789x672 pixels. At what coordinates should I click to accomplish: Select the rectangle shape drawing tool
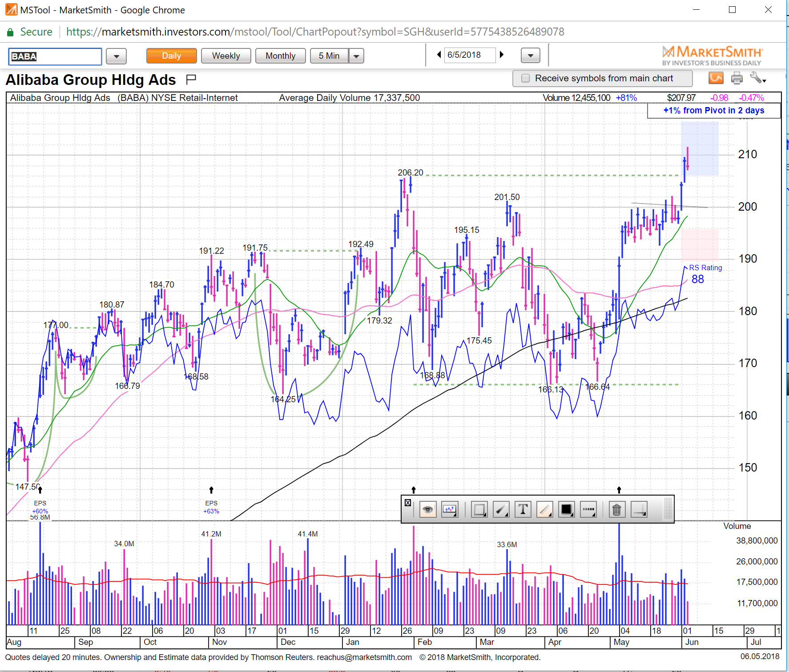[479, 509]
